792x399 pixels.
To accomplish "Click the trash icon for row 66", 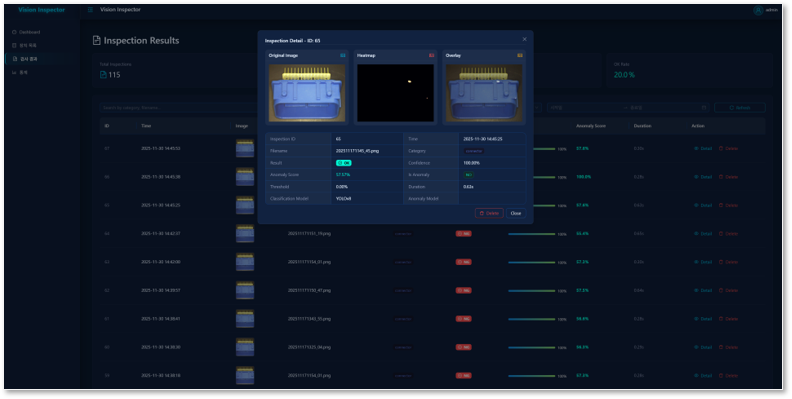I will (721, 177).
